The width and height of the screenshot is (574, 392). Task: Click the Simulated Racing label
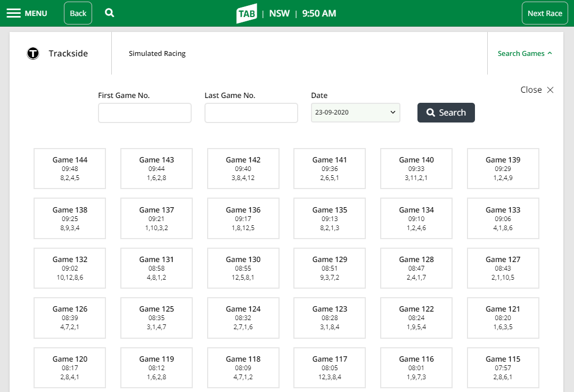pyautogui.click(x=157, y=53)
